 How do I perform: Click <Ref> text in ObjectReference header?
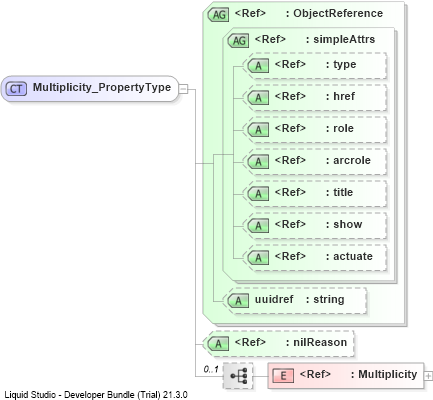[250, 13]
